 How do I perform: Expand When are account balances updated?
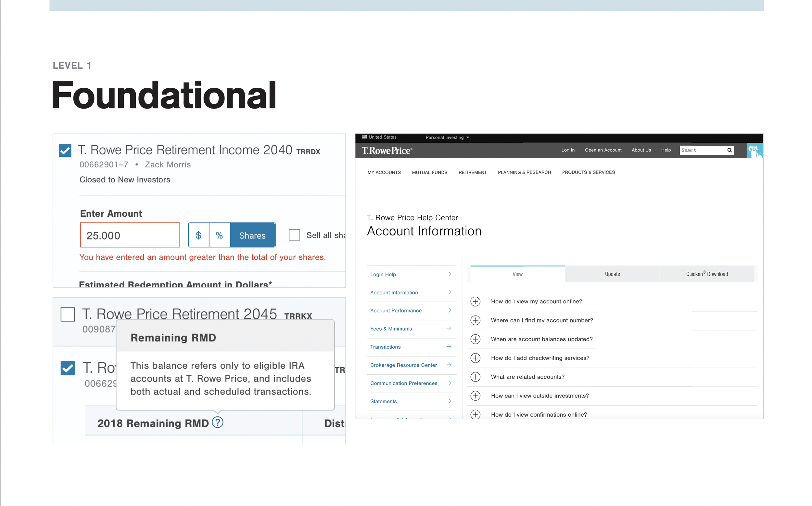475,339
